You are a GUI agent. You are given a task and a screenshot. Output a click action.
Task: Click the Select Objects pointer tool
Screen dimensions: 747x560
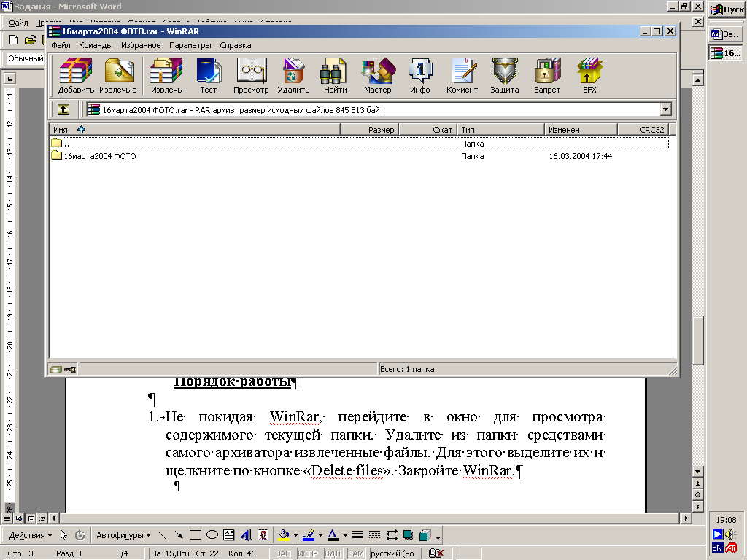pos(63,534)
